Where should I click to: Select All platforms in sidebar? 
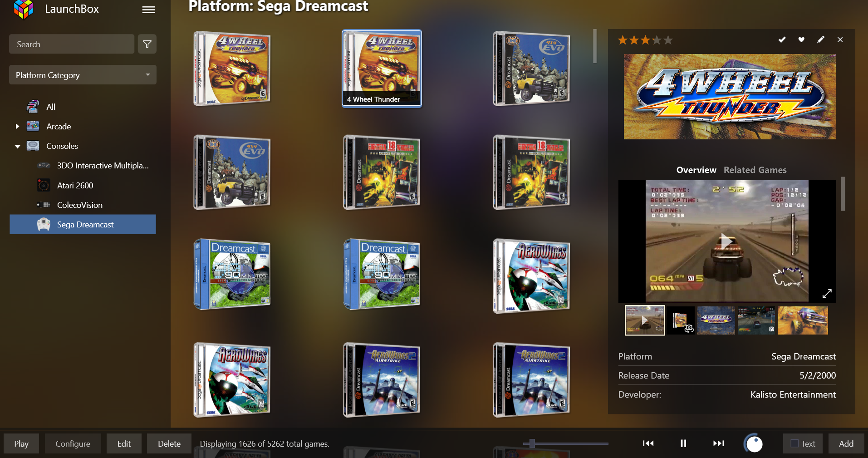coord(51,107)
